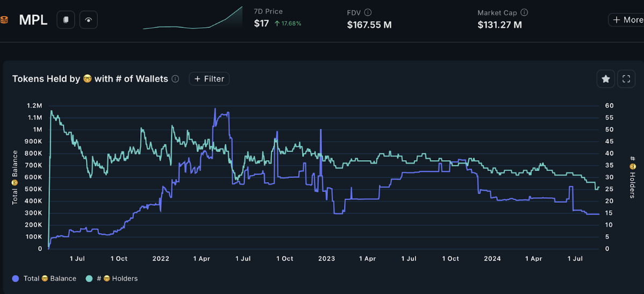644x294 pixels.
Task: Click the $17 price value
Action: (261, 24)
